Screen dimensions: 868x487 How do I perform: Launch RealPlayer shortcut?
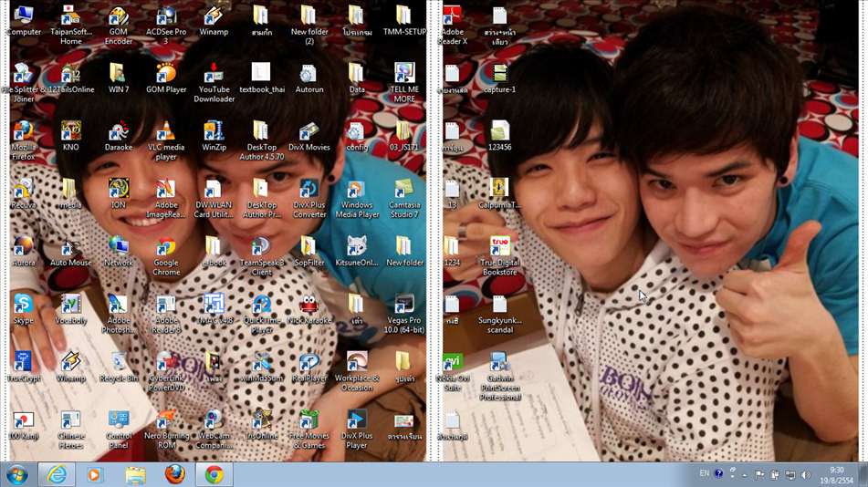click(309, 367)
